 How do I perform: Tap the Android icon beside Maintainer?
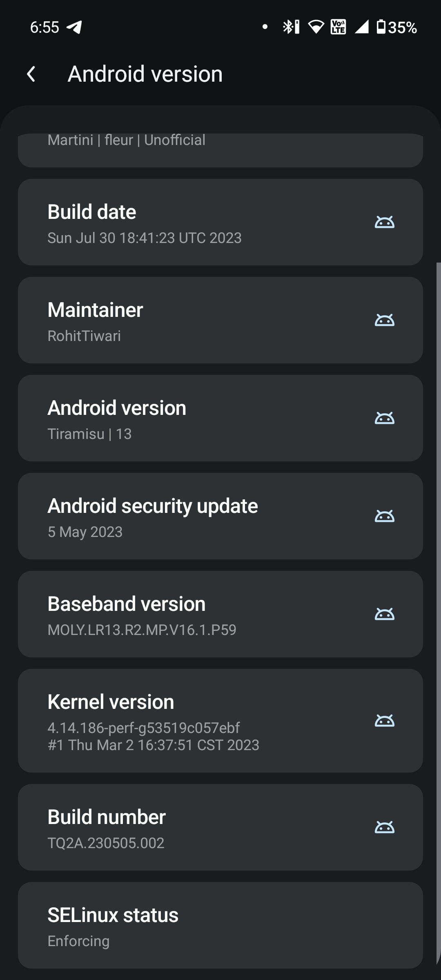pyautogui.click(x=384, y=320)
